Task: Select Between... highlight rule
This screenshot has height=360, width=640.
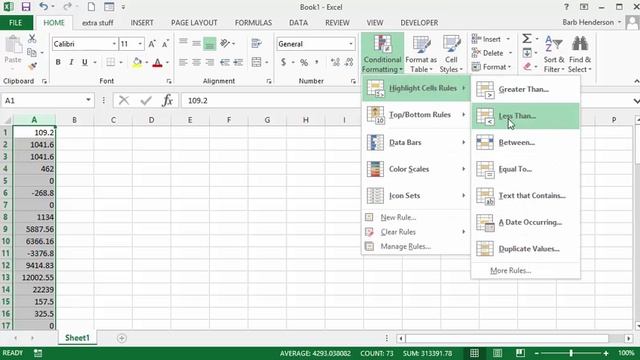Action: (525, 142)
